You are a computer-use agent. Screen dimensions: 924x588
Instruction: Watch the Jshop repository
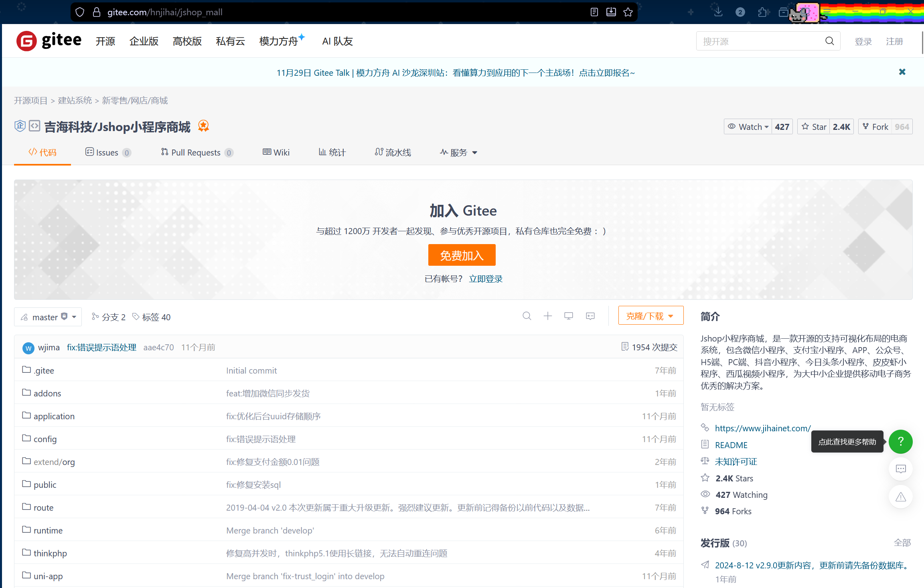click(x=748, y=126)
